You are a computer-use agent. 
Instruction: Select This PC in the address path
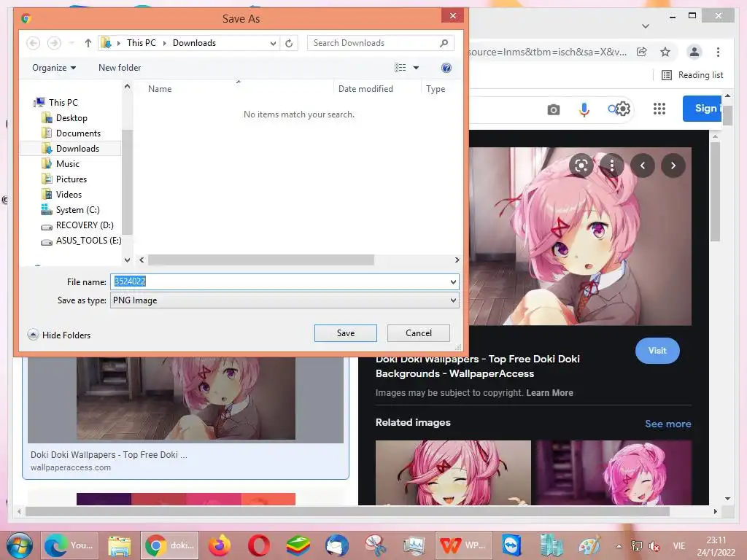(141, 43)
